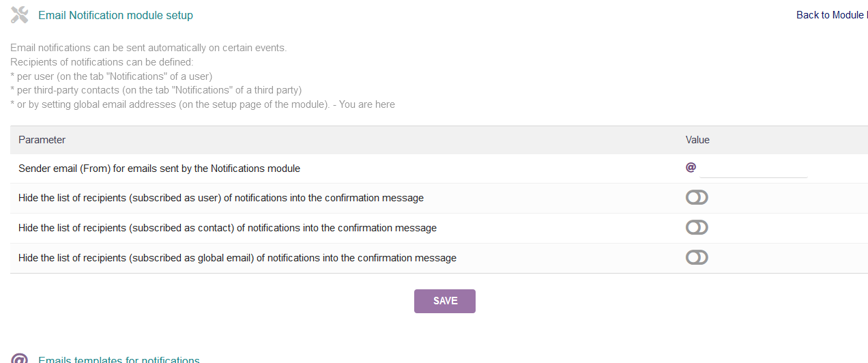Click the purple @ icon beside sender email field
The width and height of the screenshot is (868, 363).
(x=691, y=167)
